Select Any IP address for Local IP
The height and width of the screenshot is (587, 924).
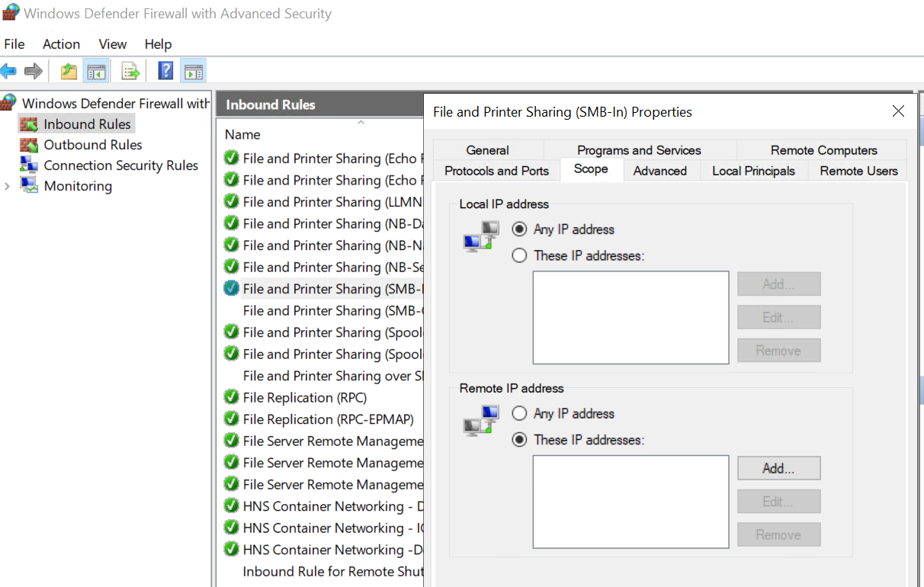(520, 229)
